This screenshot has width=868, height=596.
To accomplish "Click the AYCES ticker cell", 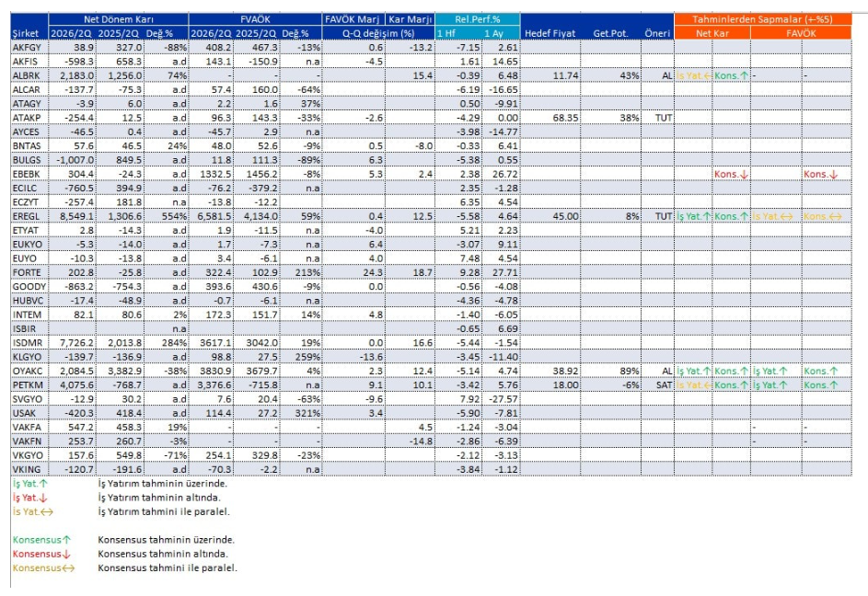I will (29, 132).
